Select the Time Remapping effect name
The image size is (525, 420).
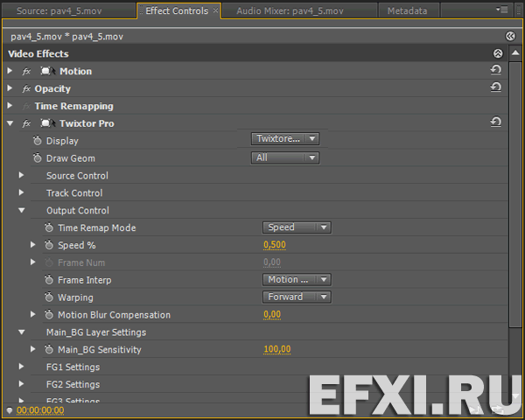74,106
